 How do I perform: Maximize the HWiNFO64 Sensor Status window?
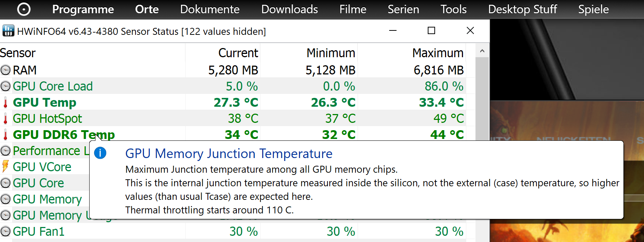point(431,31)
